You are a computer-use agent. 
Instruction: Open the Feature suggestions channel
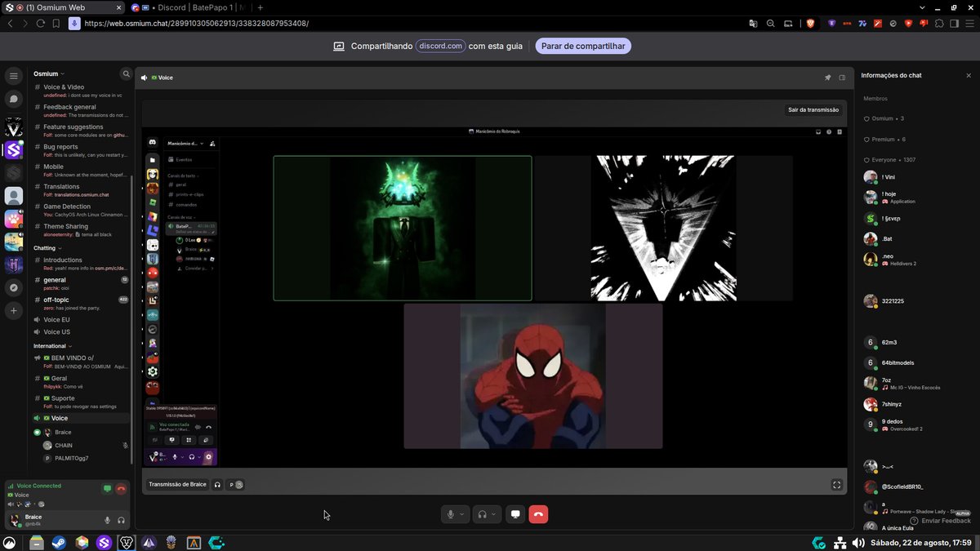(81, 130)
